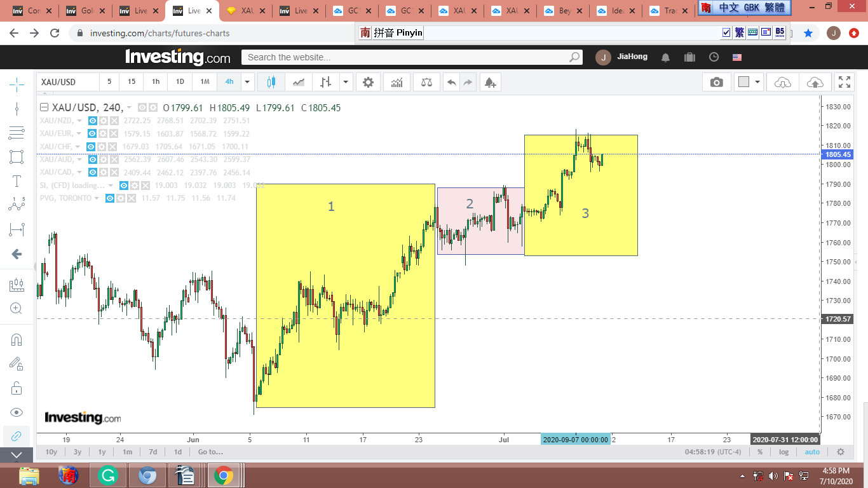Redo the chart action
The width and height of the screenshot is (868, 488).
pos(468,82)
